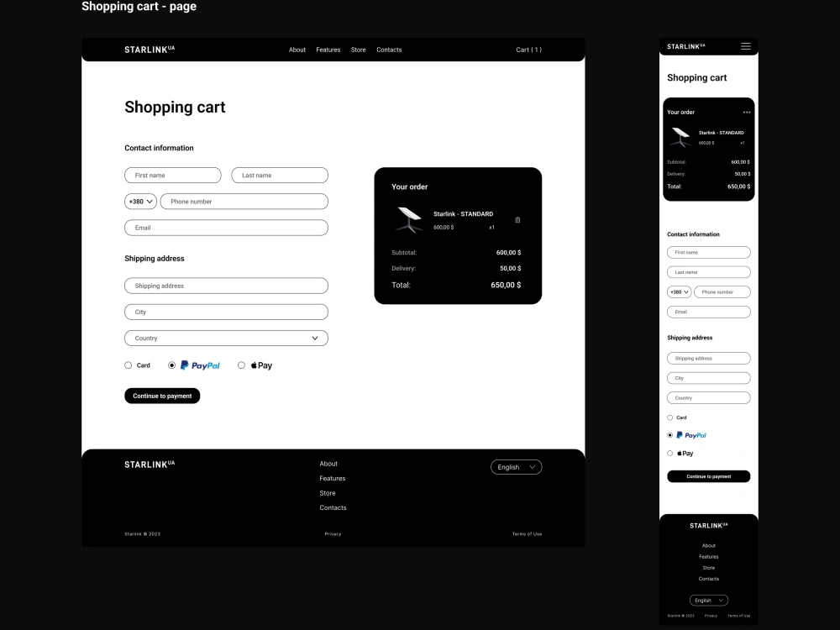Click the City field on mobile
Image resolution: width=840 pixels, height=630 pixels.
click(709, 378)
